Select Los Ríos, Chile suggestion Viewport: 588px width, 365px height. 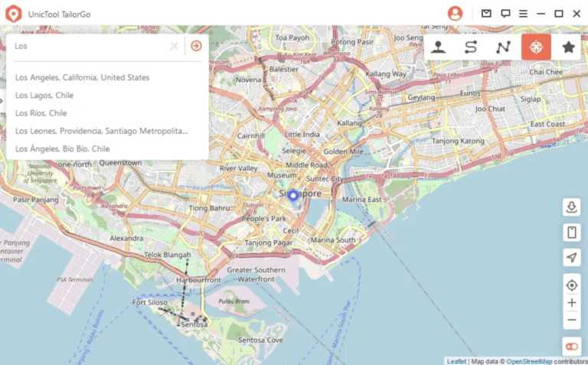[x=41, y=113]
